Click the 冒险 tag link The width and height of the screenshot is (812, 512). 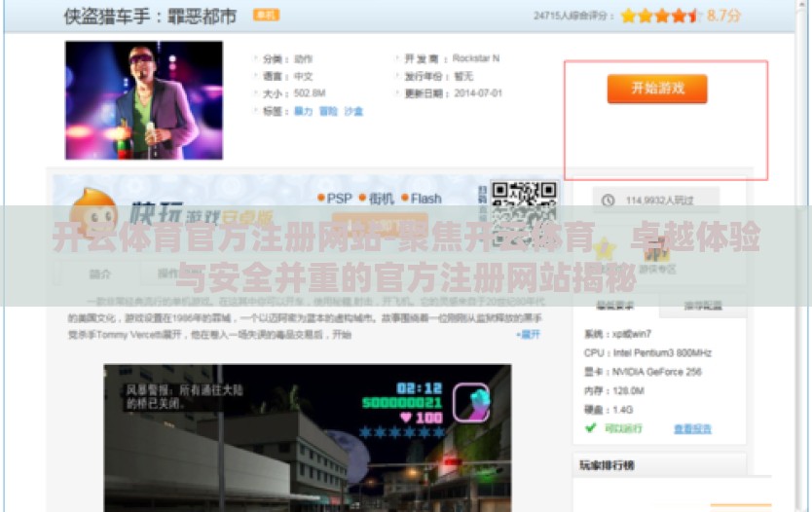[x=328, y=111]
